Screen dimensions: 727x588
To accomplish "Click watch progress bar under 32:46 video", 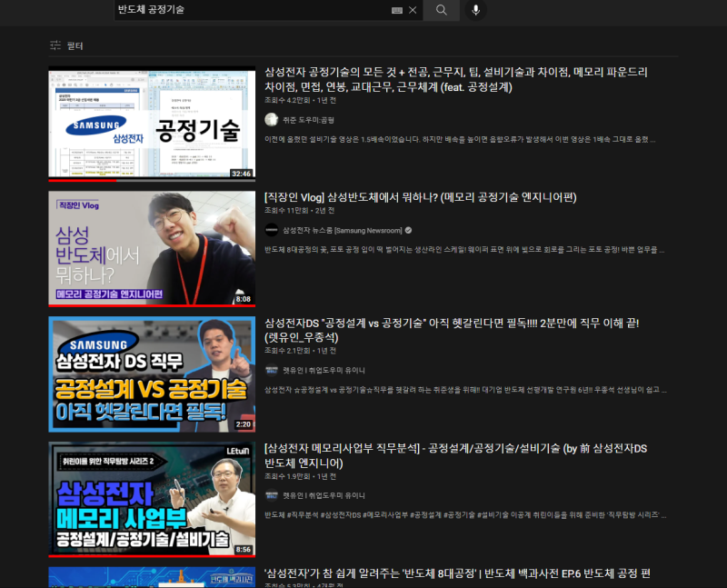I will pos(152,180).
